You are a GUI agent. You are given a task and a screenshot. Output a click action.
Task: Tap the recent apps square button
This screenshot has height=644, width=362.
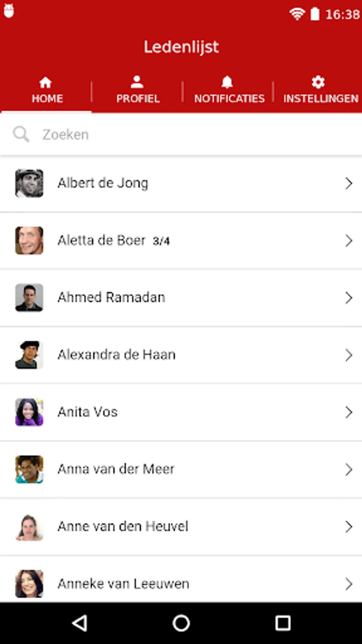(283, 623)
